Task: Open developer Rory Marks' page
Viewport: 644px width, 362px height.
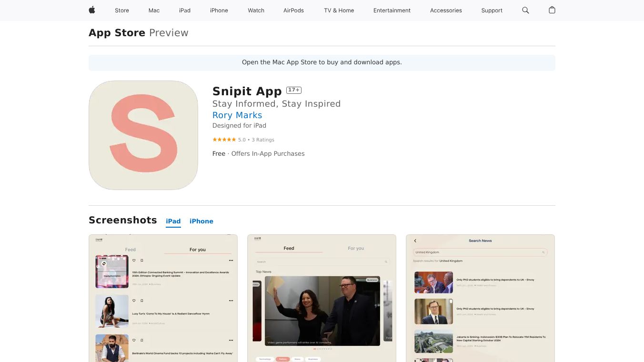Action: coord(237,115)
